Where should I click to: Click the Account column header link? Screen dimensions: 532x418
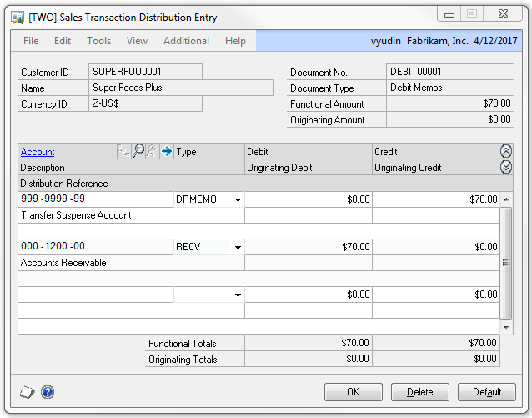point(38,152)
